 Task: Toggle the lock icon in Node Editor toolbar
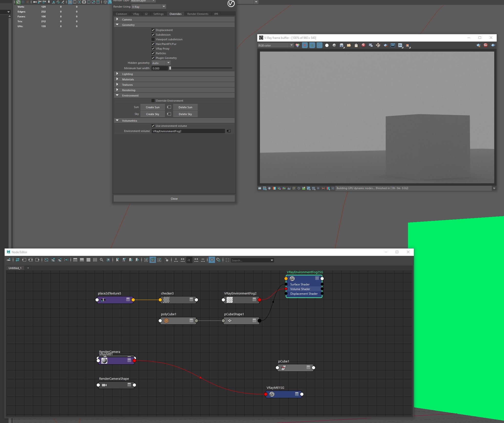(167, 260)
